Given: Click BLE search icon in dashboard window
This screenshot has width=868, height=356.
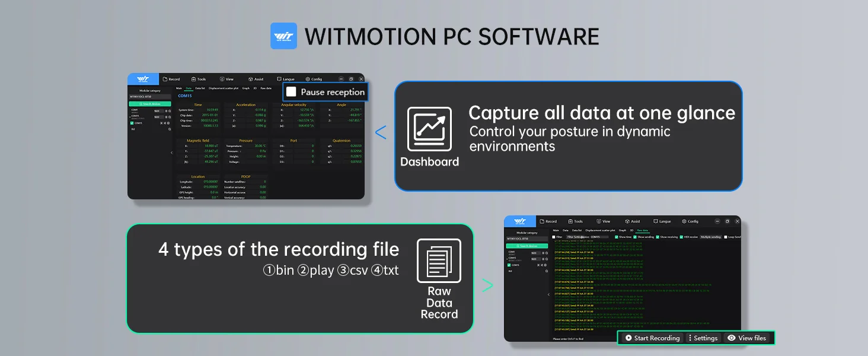Looking at the screenshot, I should coord(170,129).
